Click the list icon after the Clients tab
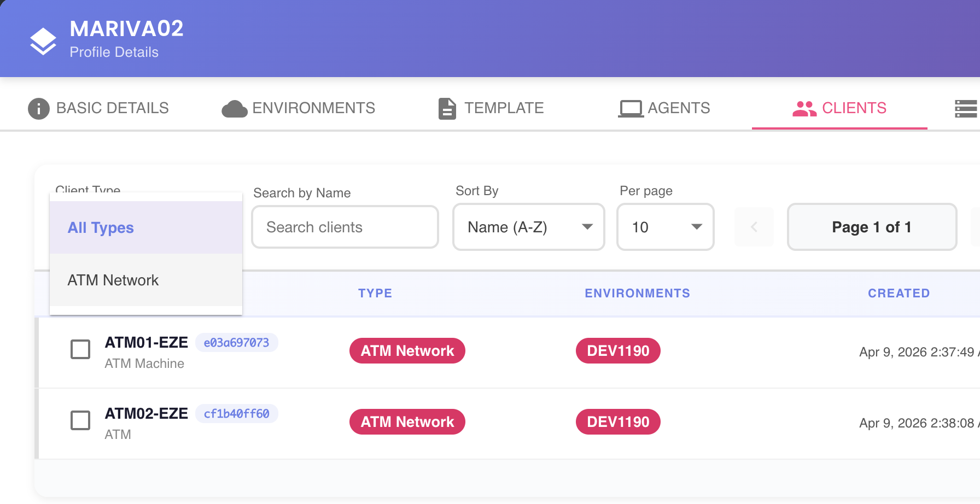Viewport: 980px width, 504px height. [966, 109]
